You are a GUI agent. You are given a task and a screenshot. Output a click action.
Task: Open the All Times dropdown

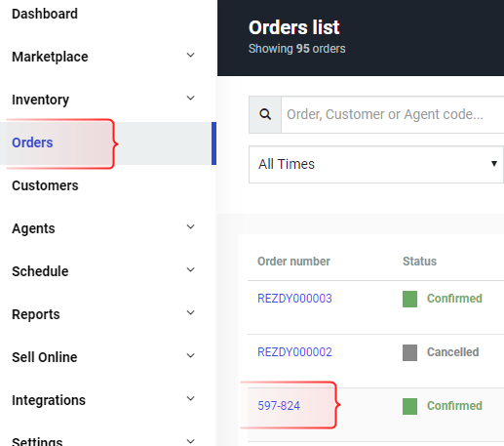tap(376, 164)
